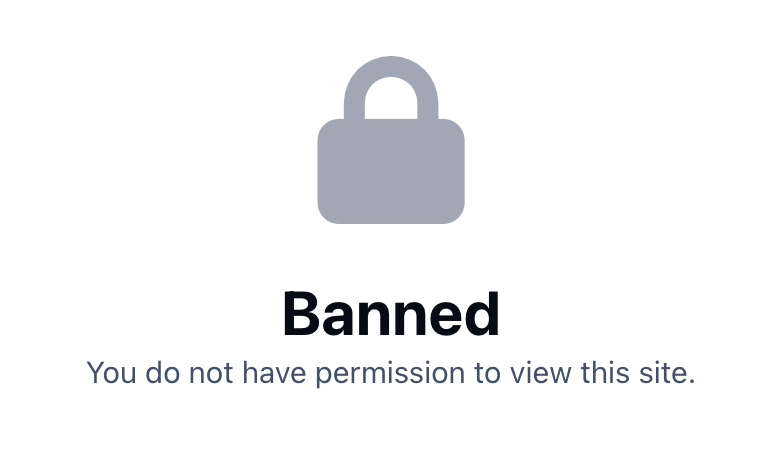The width and height of the screenshot is (768, 450).
Task: Click the letter B in Banned
Action: point(300,314)
